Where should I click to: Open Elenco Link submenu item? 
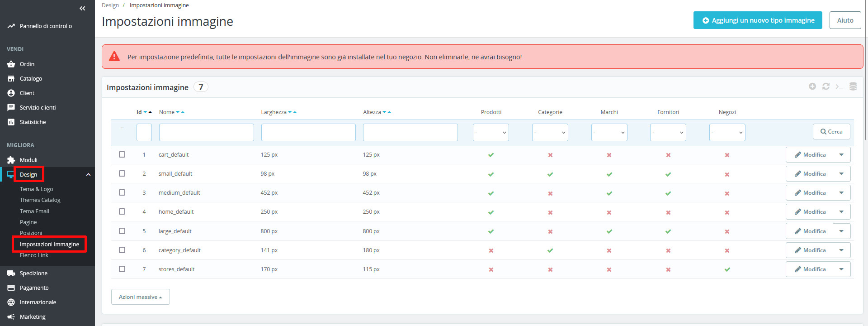click(x=34, y=255)
